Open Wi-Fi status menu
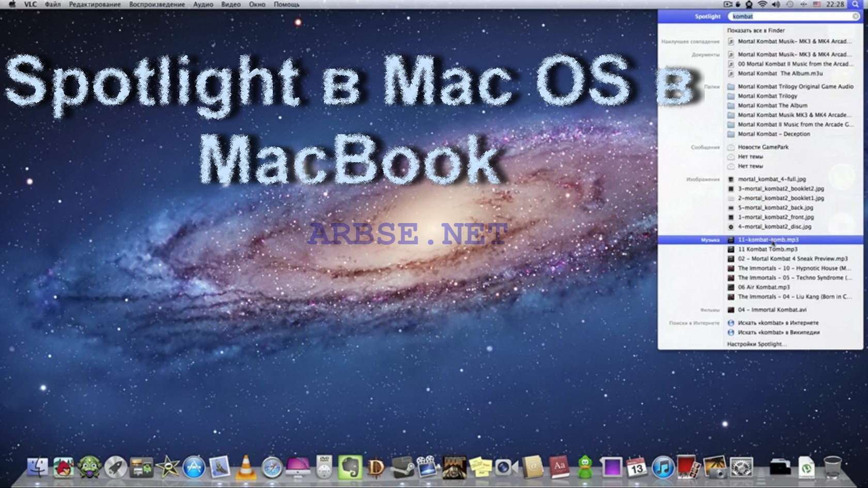868x488 pixels. click(762, 4)
